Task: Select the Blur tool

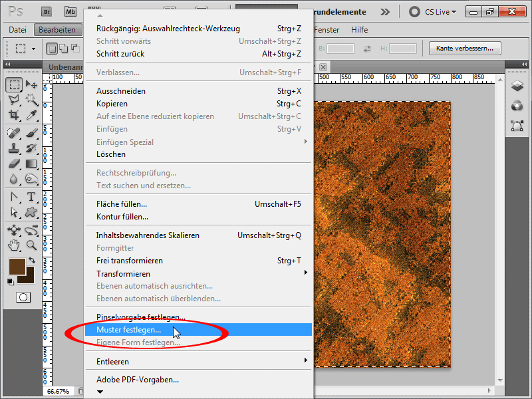Action: pyautogui.click(x=14, y=179)
